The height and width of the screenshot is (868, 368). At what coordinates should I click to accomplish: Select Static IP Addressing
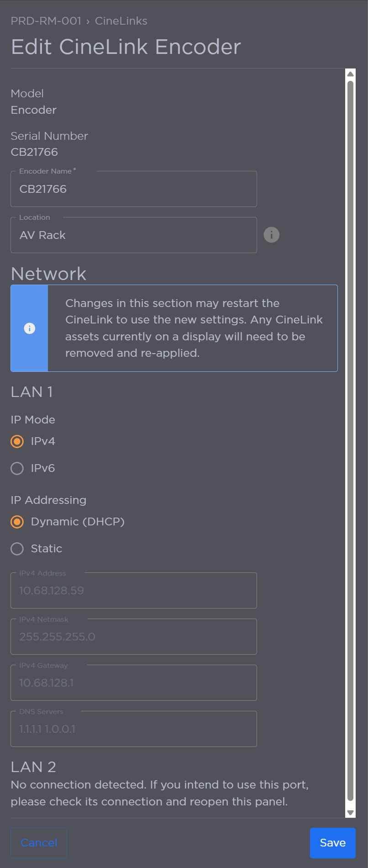(17, 549)
